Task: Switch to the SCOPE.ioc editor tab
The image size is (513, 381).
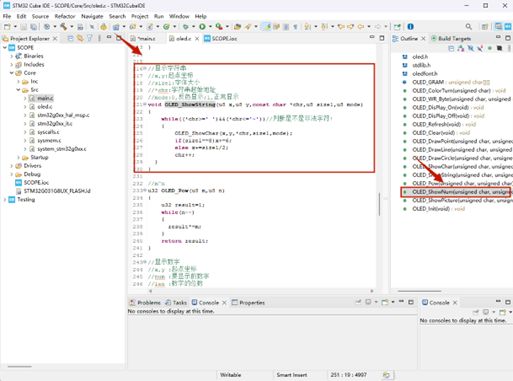Action: click(221, 39)
